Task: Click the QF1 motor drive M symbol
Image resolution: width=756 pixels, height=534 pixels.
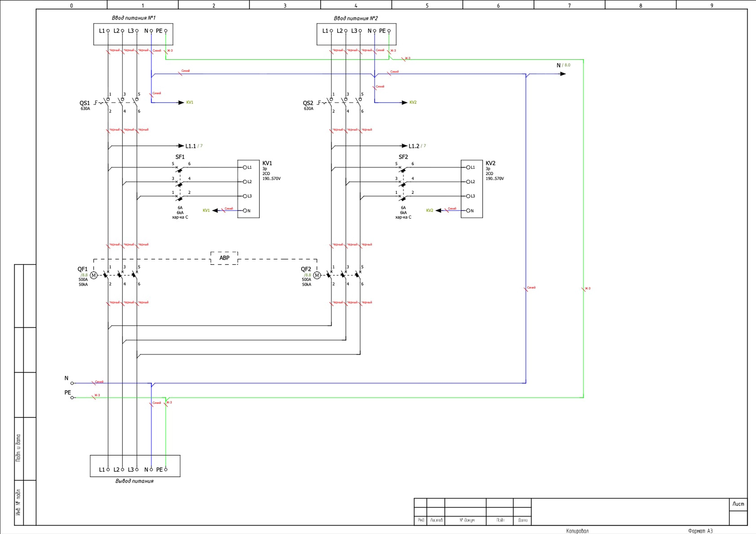Action: coord(93,275)
